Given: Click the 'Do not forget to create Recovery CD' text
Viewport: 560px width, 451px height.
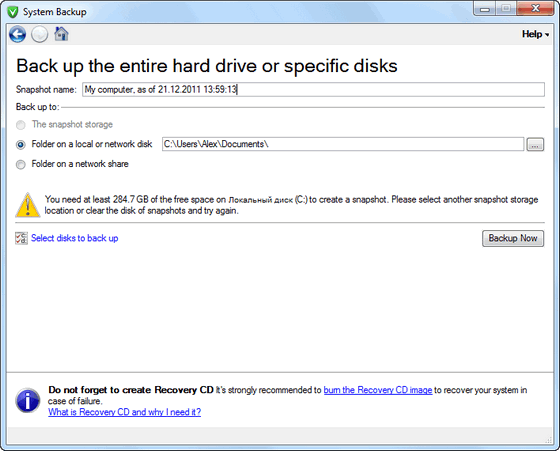Looking at the screenshot, I should point(131,390).
